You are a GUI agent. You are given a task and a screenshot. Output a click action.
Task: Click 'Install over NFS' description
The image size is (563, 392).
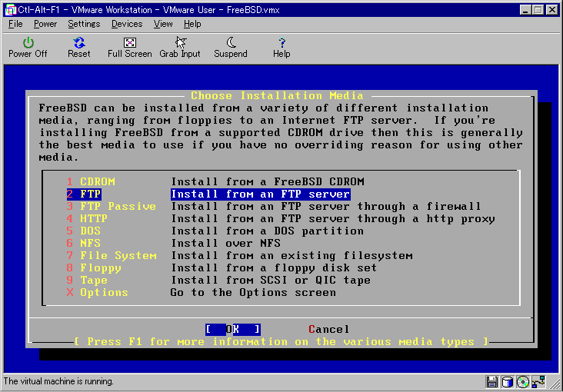click(x=225, y=244)
